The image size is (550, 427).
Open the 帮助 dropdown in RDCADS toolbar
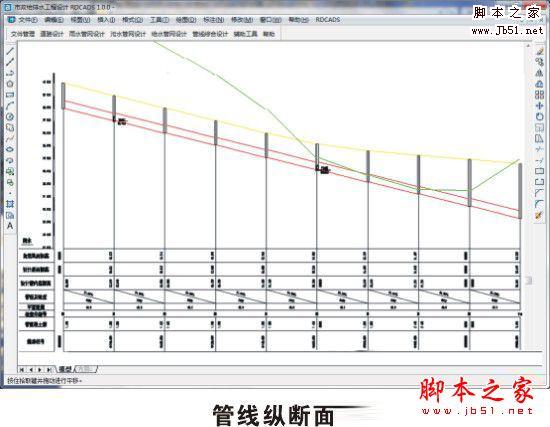(x=269, y=34)
